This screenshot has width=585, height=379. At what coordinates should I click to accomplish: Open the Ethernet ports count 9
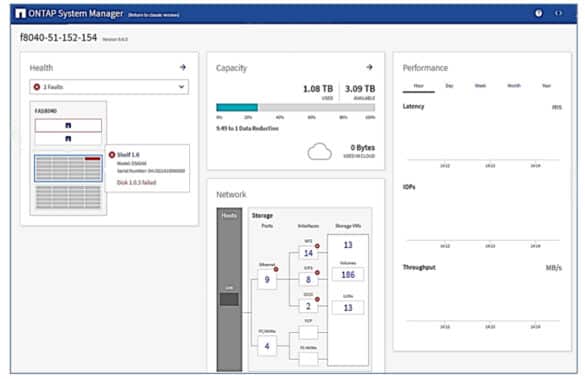pos(267,279)
